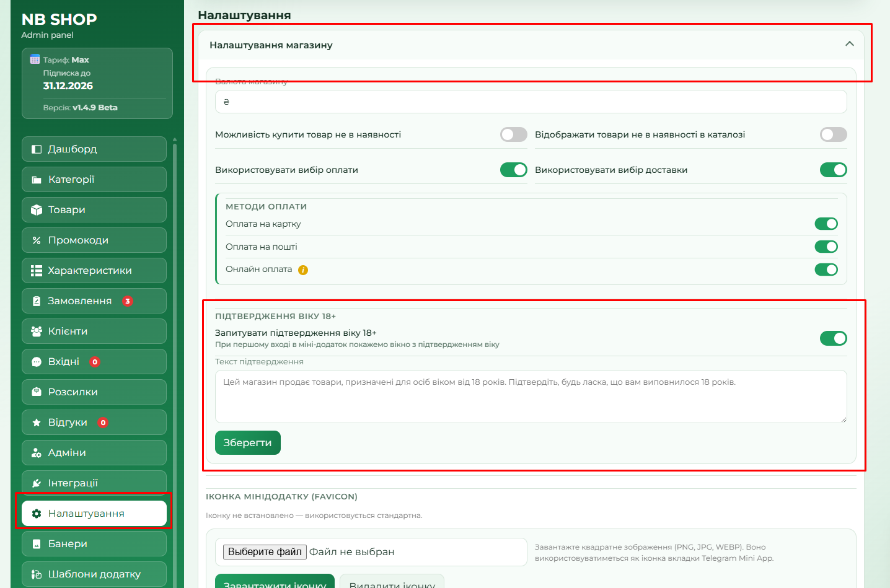Click the red badge on Вхідні
This screenshot has height=588, width=890.
[x=95, y=362]
